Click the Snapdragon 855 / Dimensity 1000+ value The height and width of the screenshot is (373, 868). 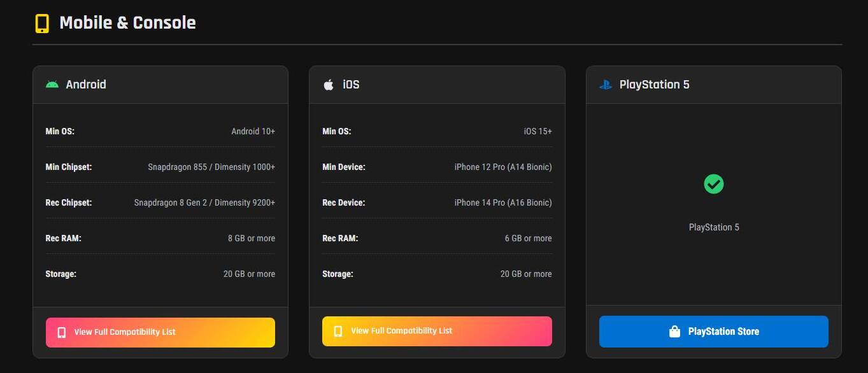(211, 167)
